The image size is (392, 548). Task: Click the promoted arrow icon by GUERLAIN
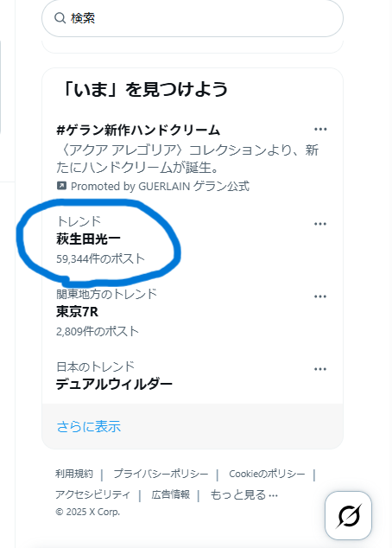pyautogui.click(x=61, y=186)
